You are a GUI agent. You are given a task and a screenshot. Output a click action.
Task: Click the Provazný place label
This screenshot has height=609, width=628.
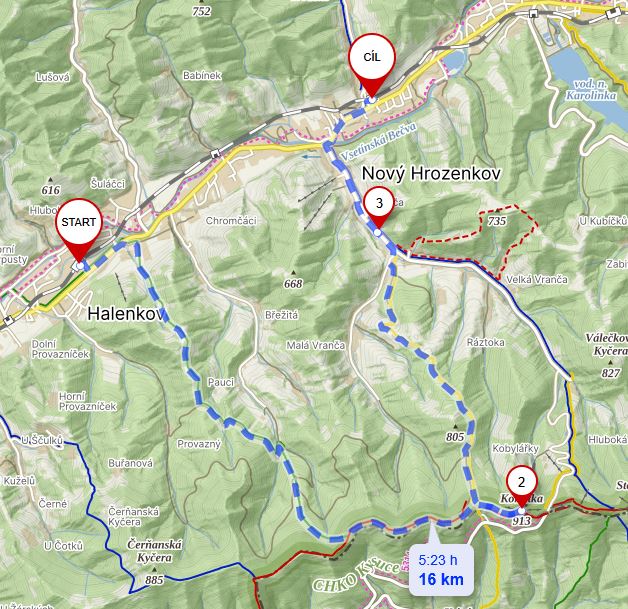pos(199,444)
